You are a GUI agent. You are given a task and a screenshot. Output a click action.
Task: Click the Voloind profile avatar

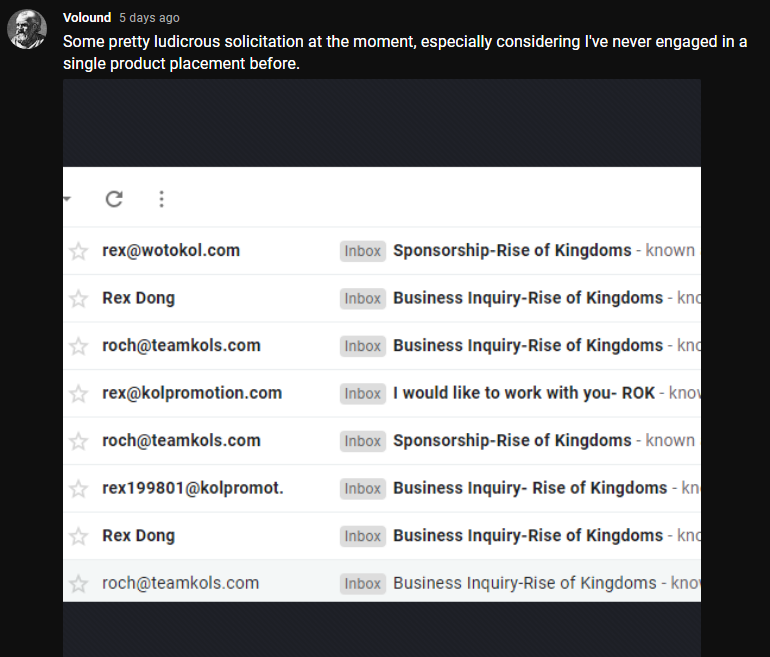[x=27, y=29]
